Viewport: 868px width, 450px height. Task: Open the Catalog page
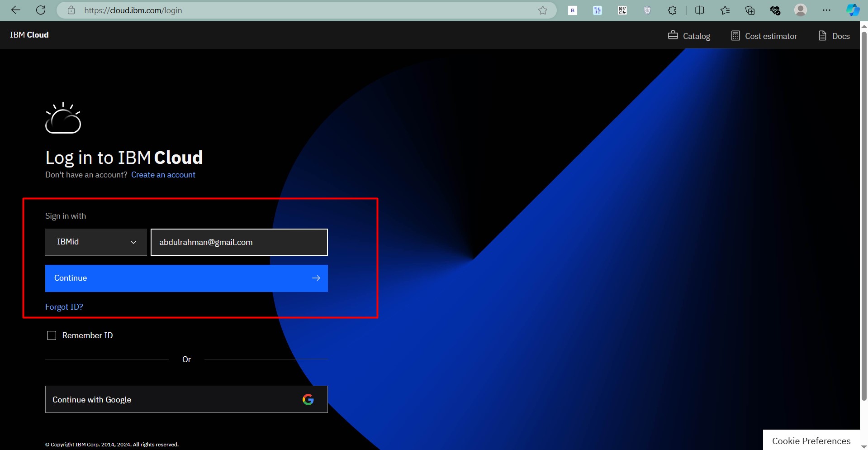pos(689,36)
